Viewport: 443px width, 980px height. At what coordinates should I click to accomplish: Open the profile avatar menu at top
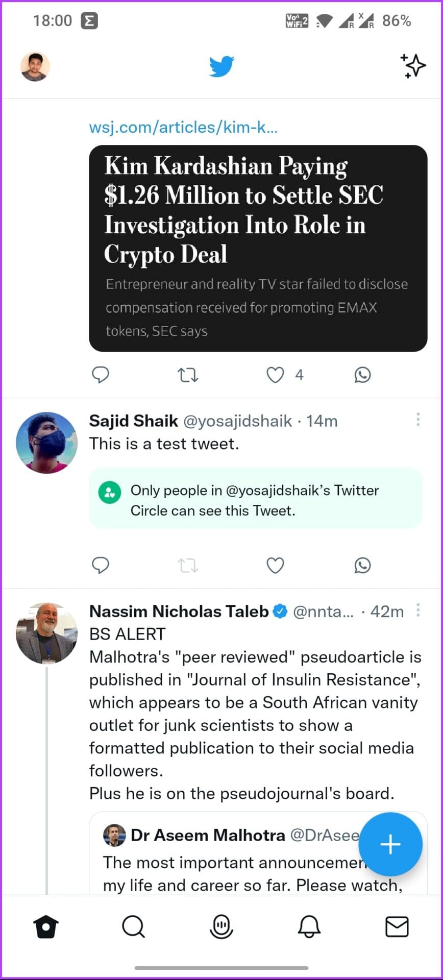35,67
